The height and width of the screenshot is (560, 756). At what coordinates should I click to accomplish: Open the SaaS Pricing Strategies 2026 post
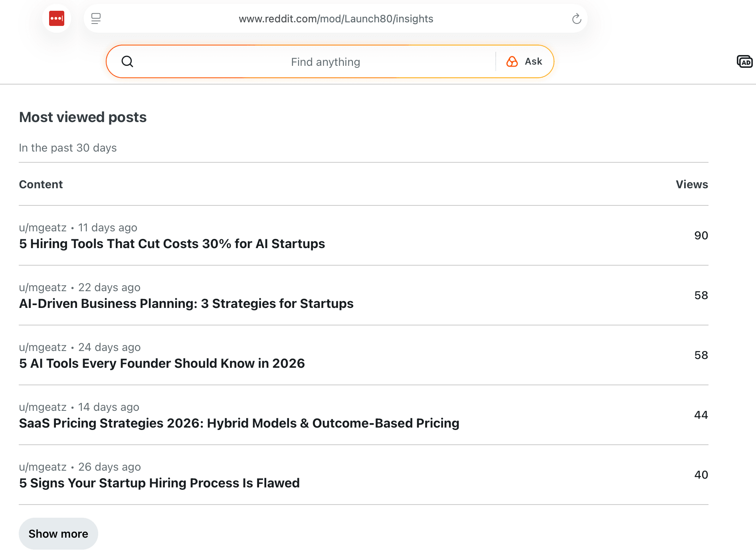click(239, 423)
